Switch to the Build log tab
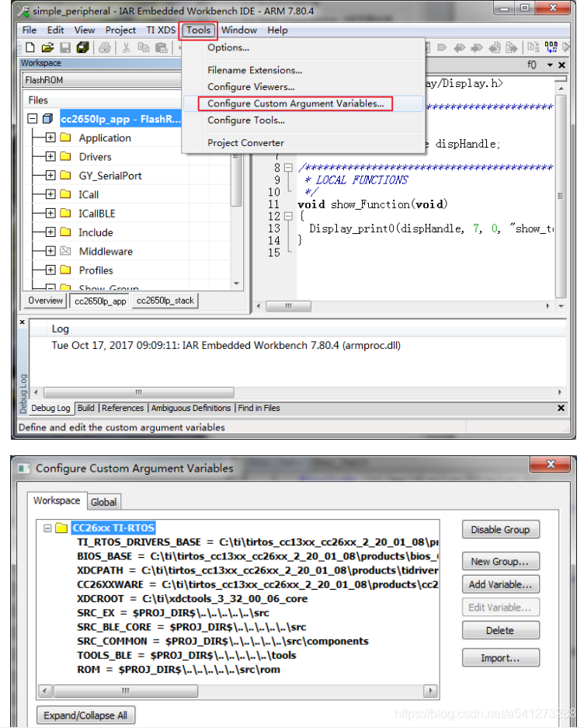The height and width of the screenshot is (728, 584). coord(86,408)
